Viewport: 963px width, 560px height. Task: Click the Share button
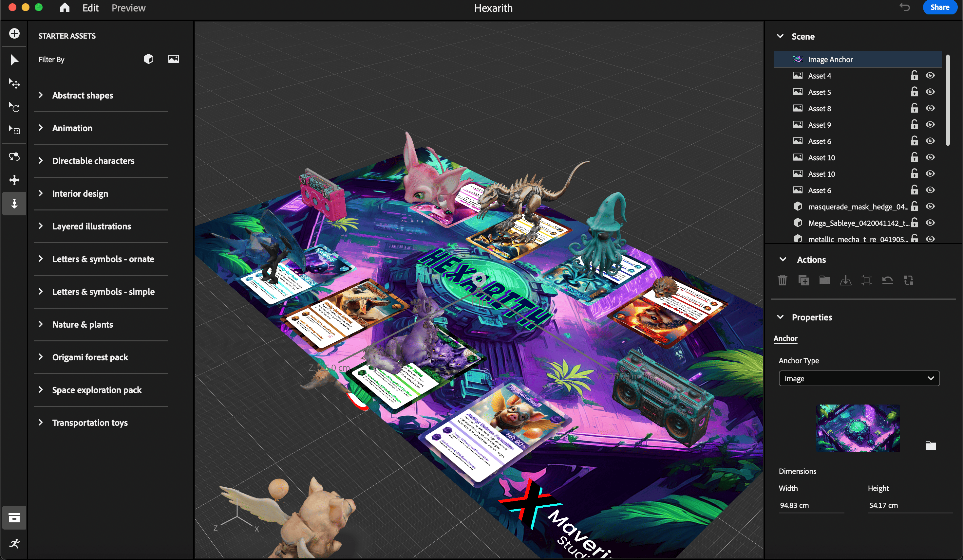[940, 7]
